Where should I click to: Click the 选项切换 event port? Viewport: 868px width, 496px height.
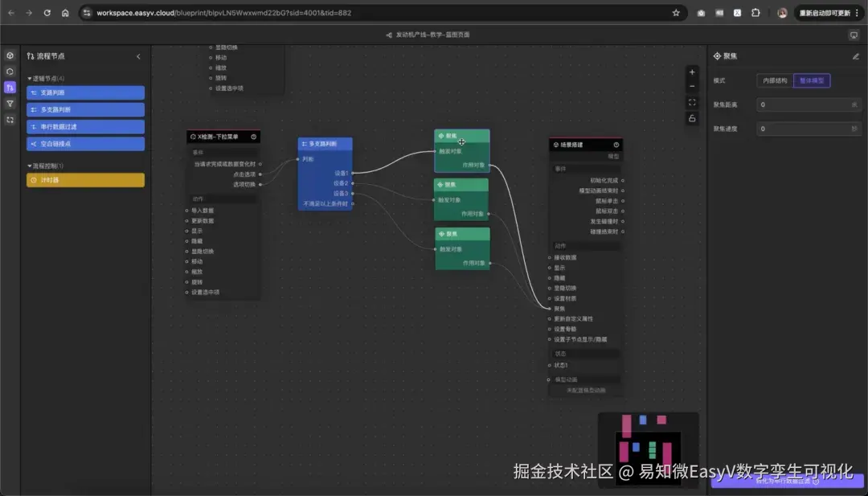pyautogui.click(x=260, y=184)
